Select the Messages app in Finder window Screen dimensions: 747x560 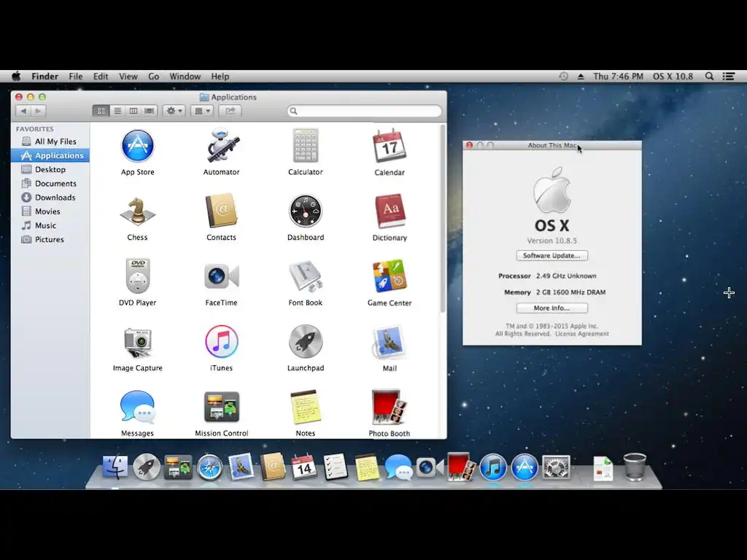(137, 407)
